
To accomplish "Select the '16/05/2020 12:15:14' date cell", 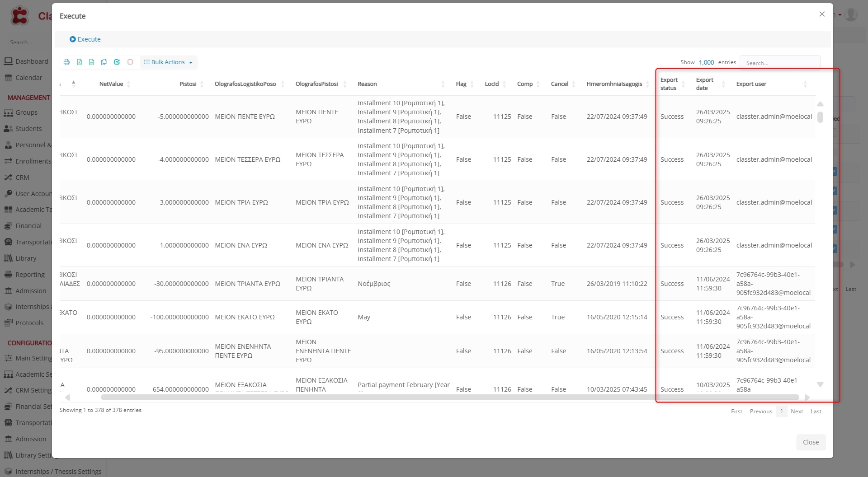I will pyautogui.click(x=617, y=317).
